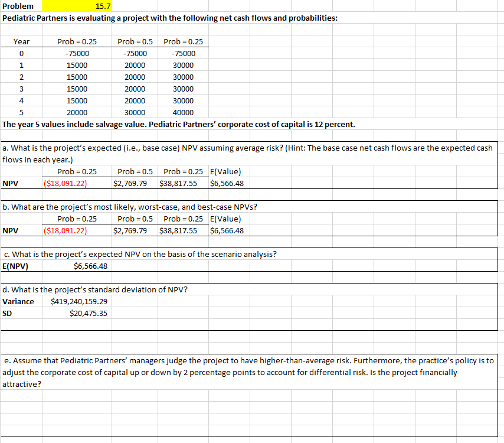
Task: Select the E(NPV) value $6,566.48 in part c
Action: [x=77, y=266]
